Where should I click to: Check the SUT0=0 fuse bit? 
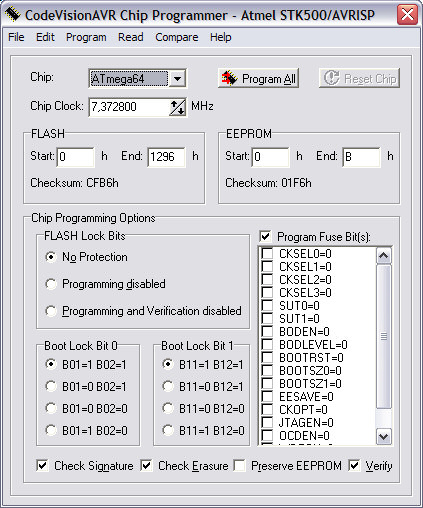(x=267, y=306)
